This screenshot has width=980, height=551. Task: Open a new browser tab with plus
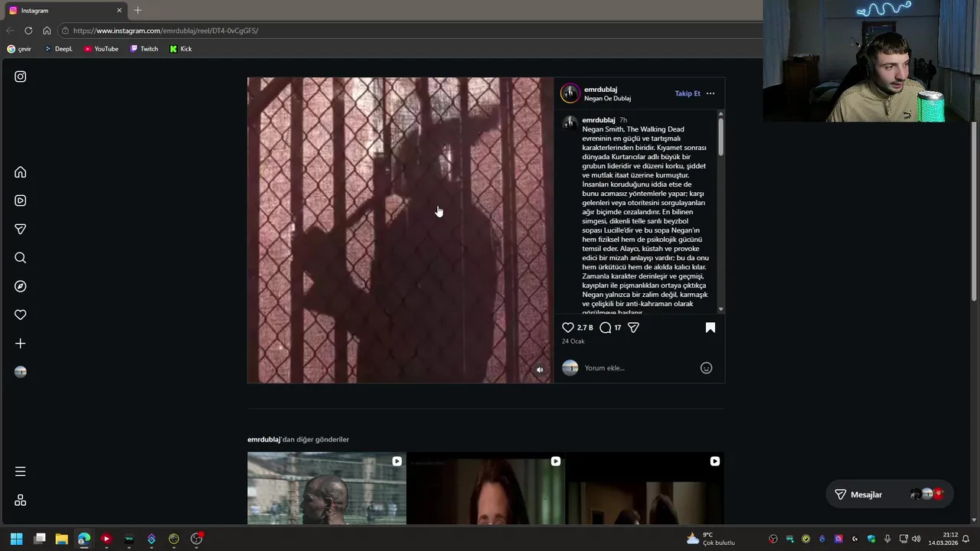138,11
